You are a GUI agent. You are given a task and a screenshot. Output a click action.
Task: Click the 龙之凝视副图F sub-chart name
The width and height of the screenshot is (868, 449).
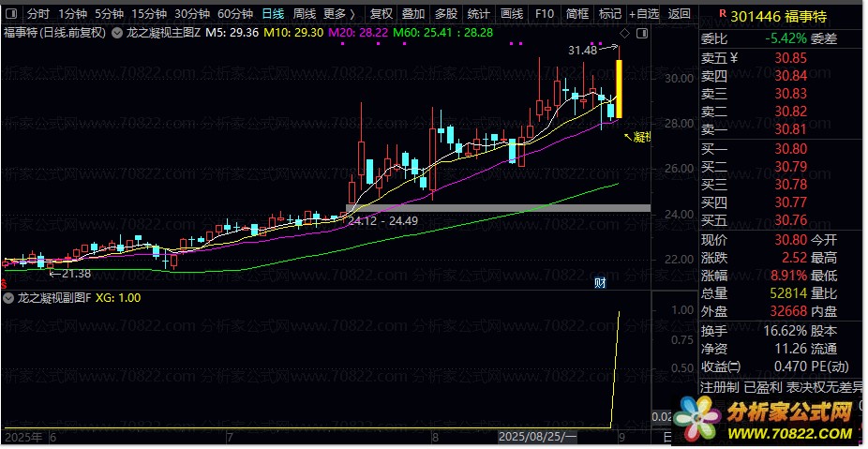[x=53, y=298]
